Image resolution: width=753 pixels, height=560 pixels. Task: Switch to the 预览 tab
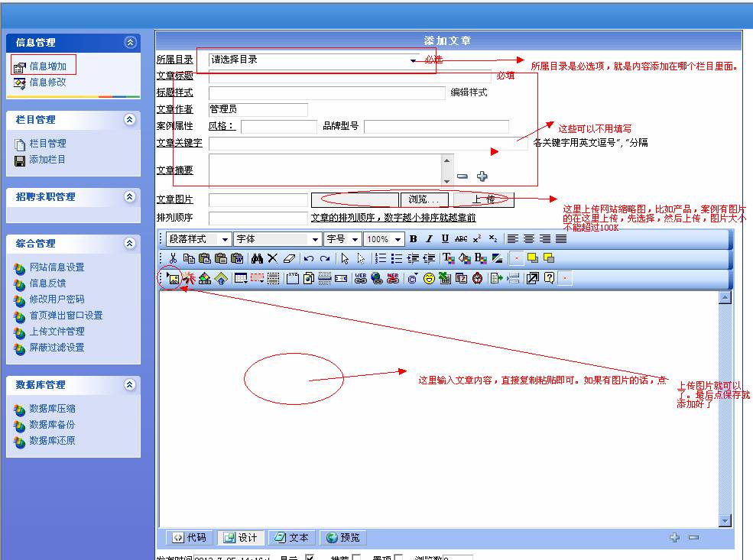click(343, 538)
